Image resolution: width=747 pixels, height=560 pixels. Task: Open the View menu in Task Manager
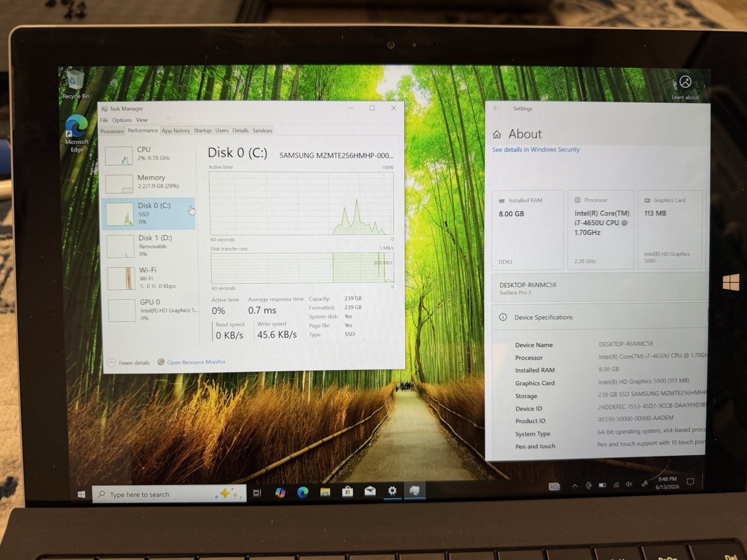pyautogui.click(x=142, y=120)
